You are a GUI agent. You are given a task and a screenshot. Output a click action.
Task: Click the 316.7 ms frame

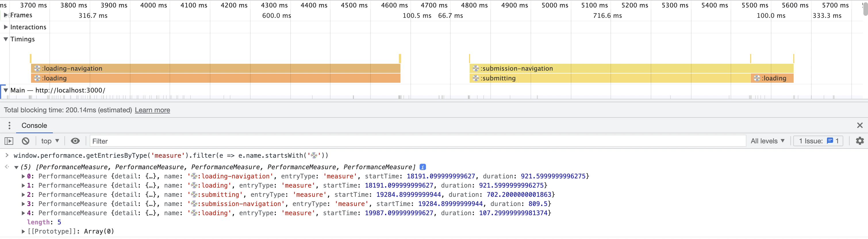coord(93,16)
